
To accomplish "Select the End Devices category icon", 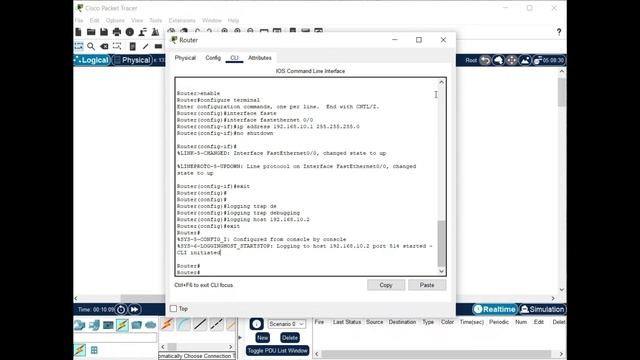I will tap(94, 325).
